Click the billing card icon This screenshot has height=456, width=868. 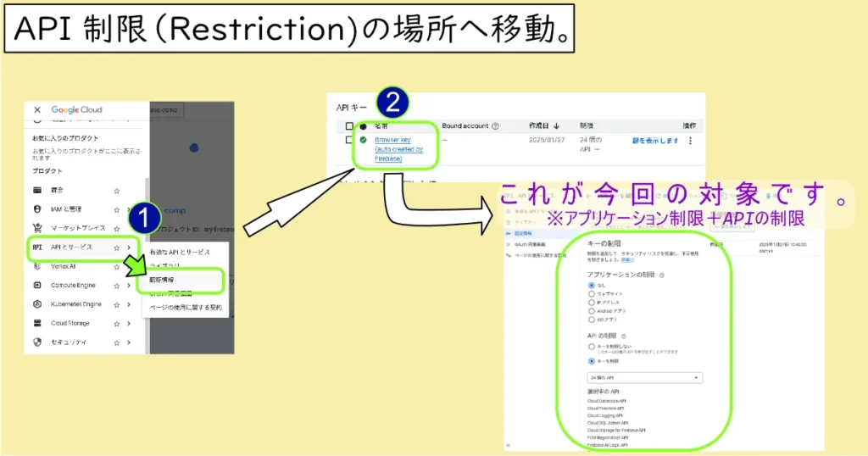(37, 190)
